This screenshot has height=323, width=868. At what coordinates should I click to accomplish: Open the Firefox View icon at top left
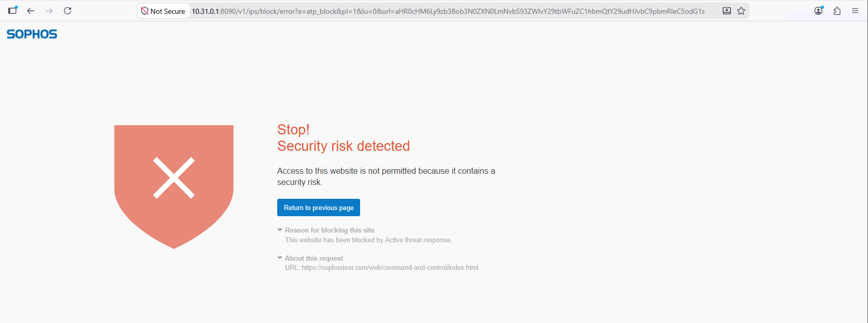(13, 10)
